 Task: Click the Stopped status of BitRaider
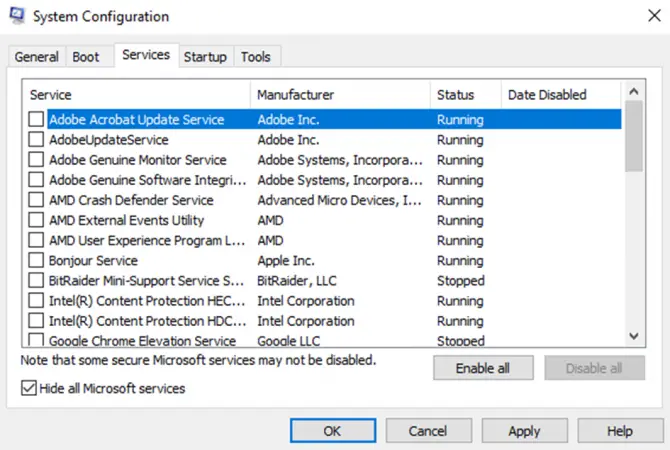[x=461, y=281]
